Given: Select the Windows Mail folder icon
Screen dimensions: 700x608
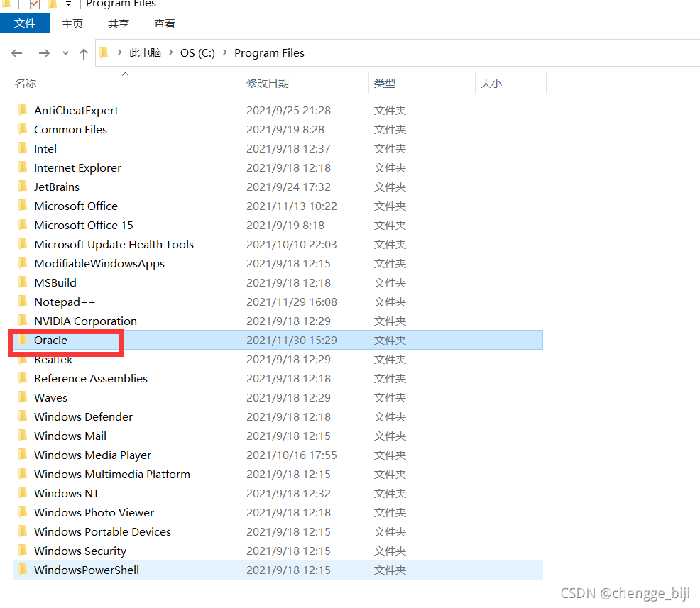Looking at the screenshot, I should point(23,436).
